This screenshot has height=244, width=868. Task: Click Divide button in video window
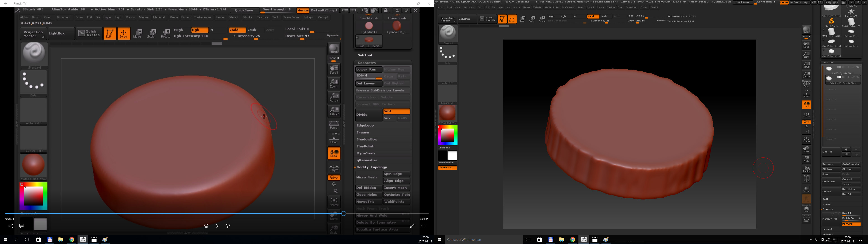[x=369, y=115]
